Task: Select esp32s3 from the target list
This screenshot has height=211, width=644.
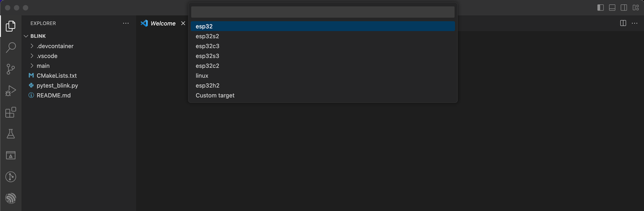Action: pos(323,56)
